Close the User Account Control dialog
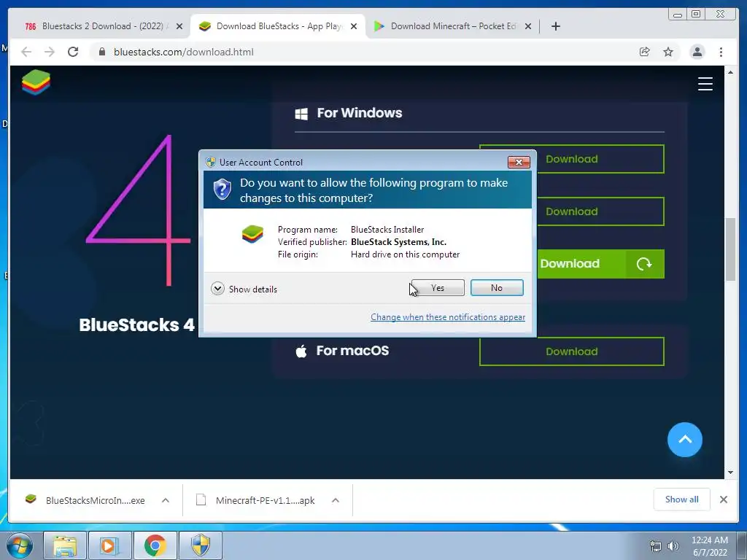The width and height of the screenshot is (747, 560). tap(519, 163)
